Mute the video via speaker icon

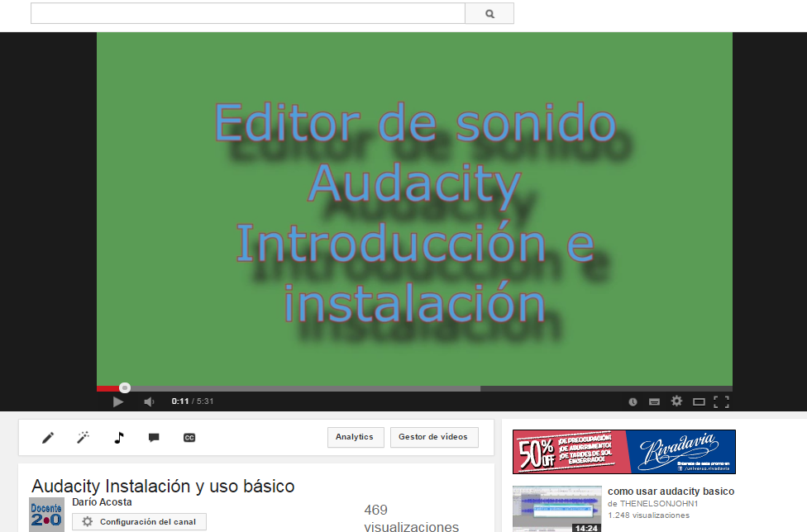(150, 401)
